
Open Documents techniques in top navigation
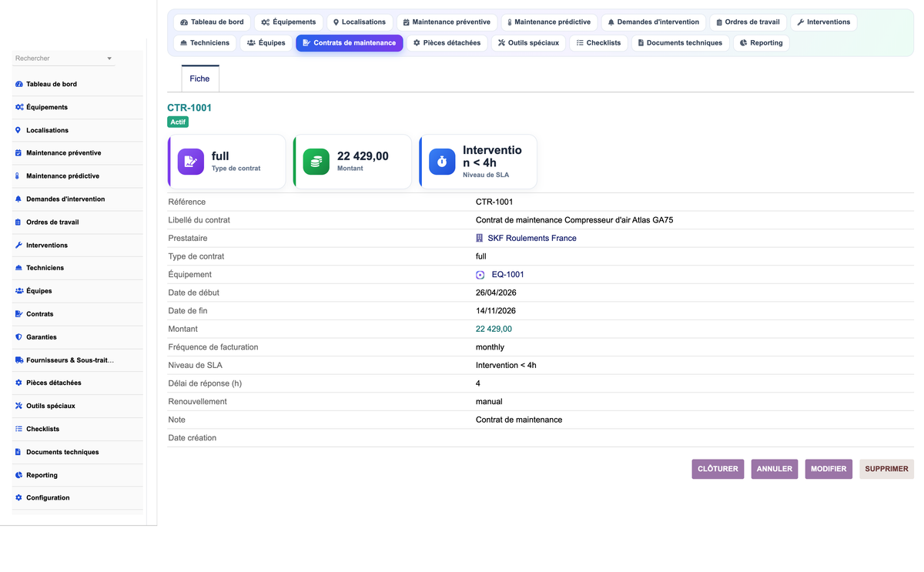tap(681, 43)
